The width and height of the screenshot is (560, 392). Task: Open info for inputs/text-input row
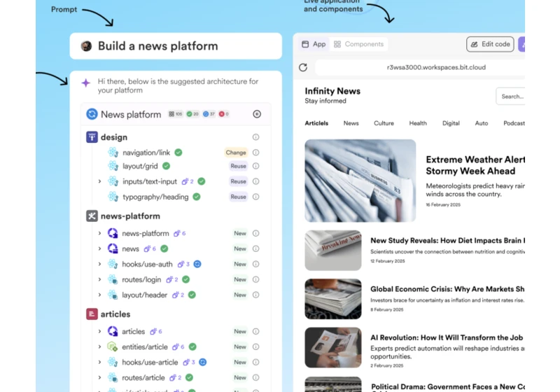pos(255,181)
